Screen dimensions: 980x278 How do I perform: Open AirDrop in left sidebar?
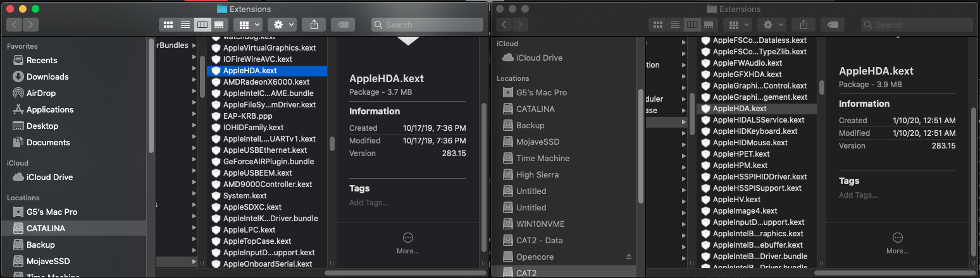pyautogui.click(x=42, y=93)
